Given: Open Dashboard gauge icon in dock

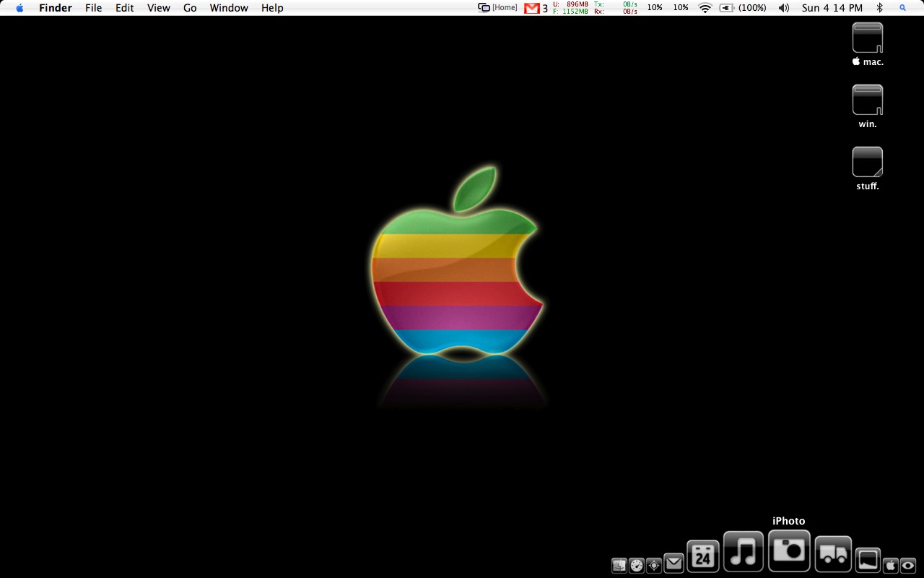Looking at the screenshot, I should (636, 566).
